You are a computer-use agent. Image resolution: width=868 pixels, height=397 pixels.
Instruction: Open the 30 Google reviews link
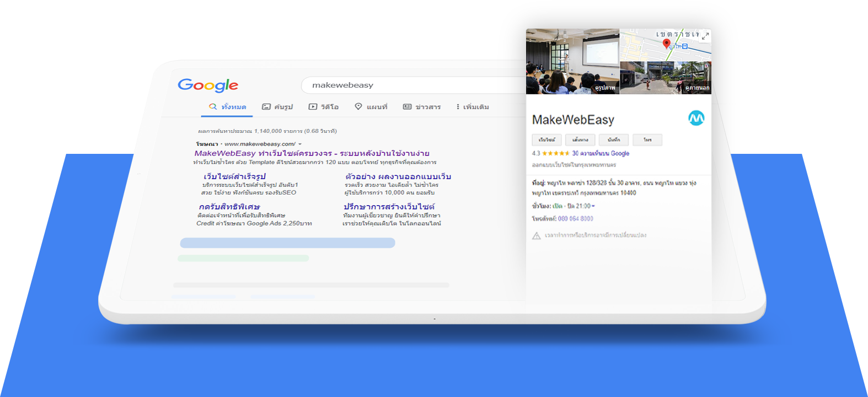coord(601,153)
